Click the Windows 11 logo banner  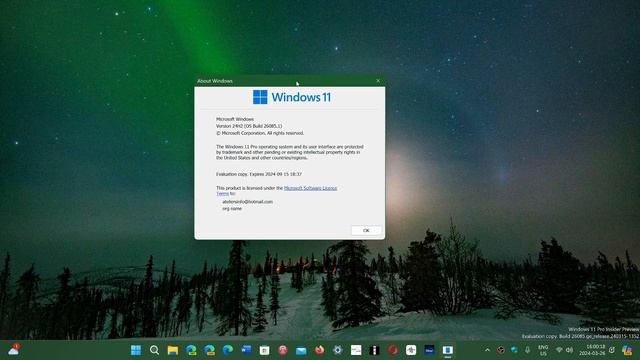pos(291,97)
